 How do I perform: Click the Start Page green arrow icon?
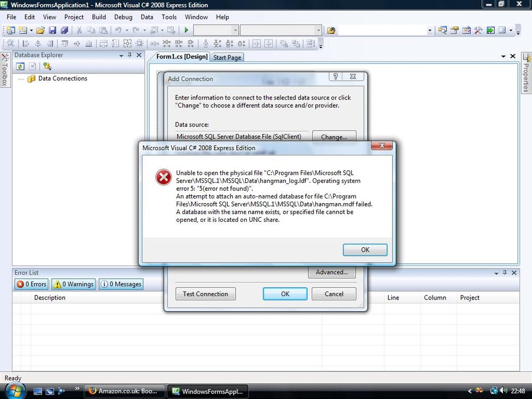tap(491, 30)
